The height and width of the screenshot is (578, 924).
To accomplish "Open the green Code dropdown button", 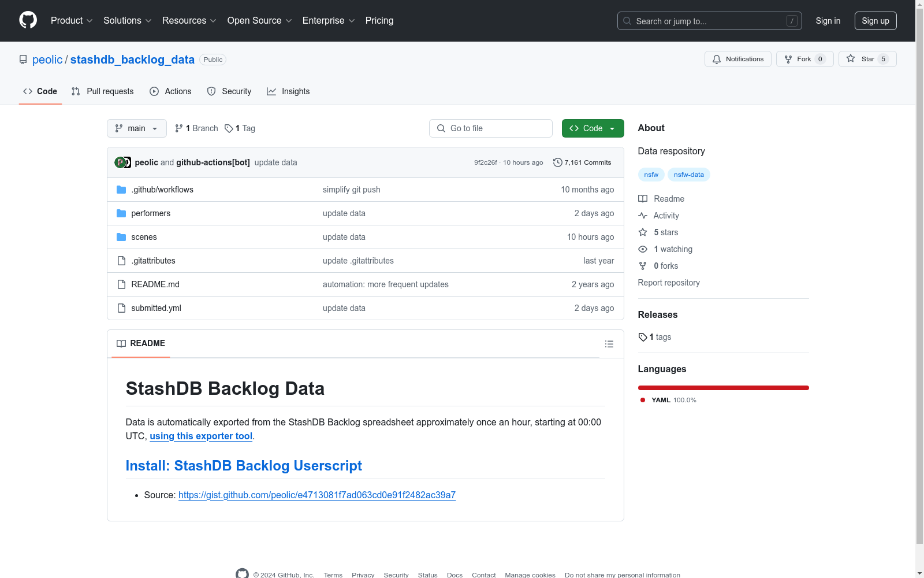I will (x=593, y=128).
